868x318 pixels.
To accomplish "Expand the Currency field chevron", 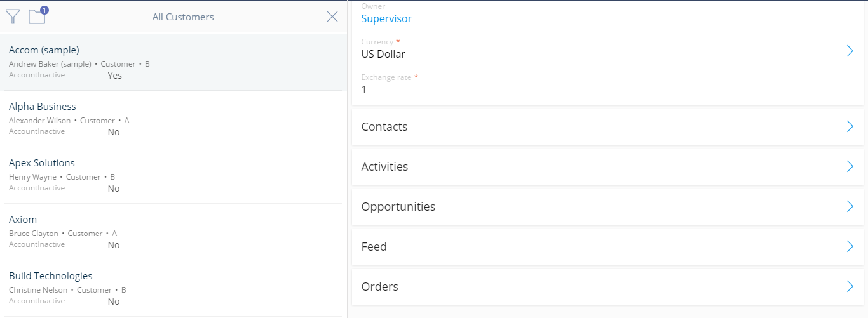I will tap(850, 51).
